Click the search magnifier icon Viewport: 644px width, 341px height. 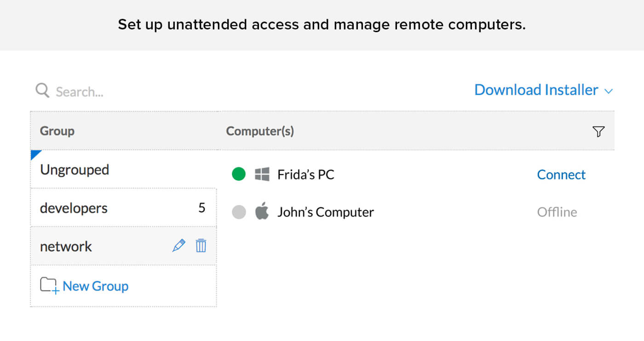42,91
